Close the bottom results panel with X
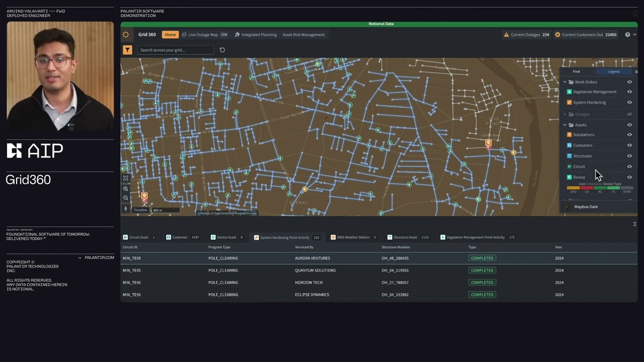 634,224
